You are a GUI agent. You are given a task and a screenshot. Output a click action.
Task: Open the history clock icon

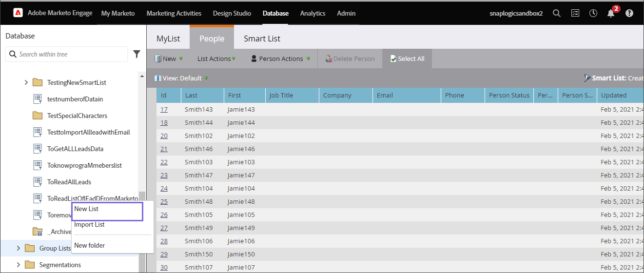(x=593, y=14)
